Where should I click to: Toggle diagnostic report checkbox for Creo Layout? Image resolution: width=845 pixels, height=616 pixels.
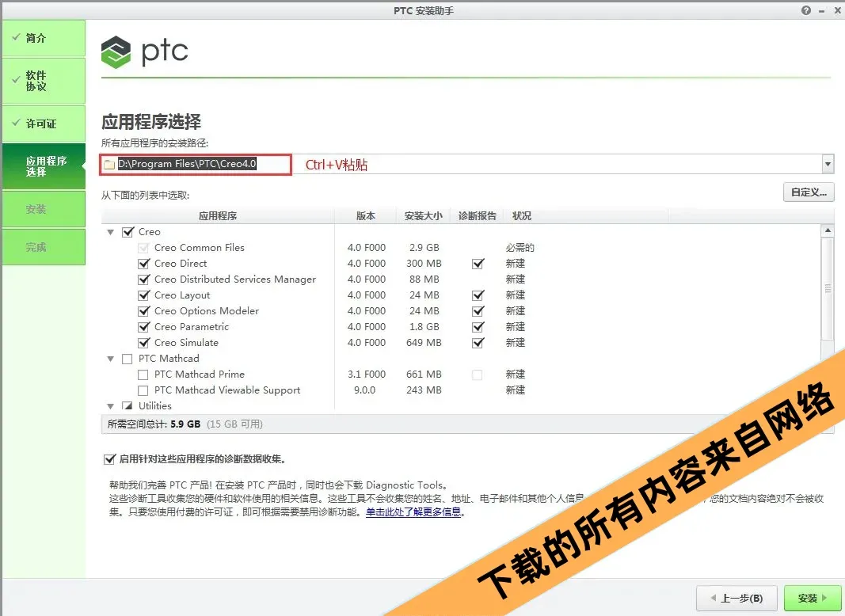(478, 295)
